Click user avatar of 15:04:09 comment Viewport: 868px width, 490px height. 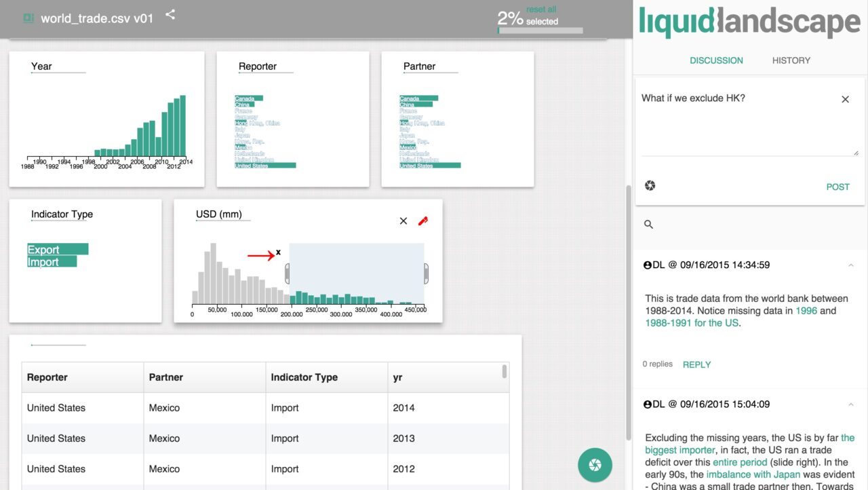click(x=647, y=404)
